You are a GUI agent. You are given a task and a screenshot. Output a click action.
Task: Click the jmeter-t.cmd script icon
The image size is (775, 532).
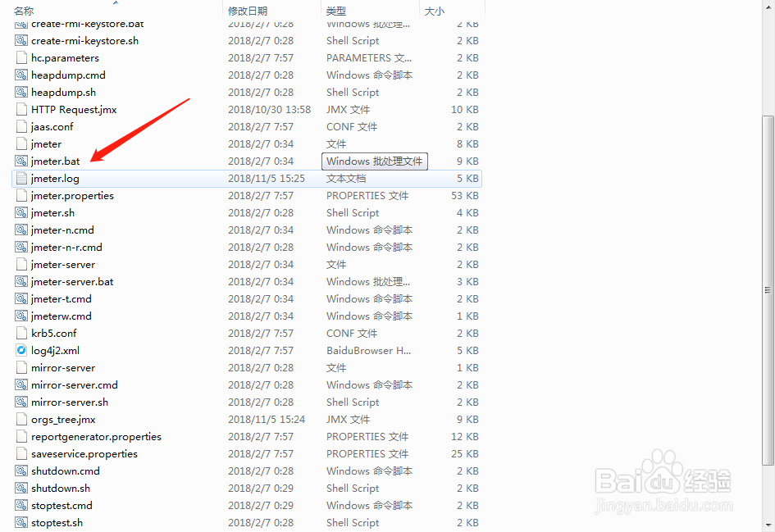click(21, 299)
